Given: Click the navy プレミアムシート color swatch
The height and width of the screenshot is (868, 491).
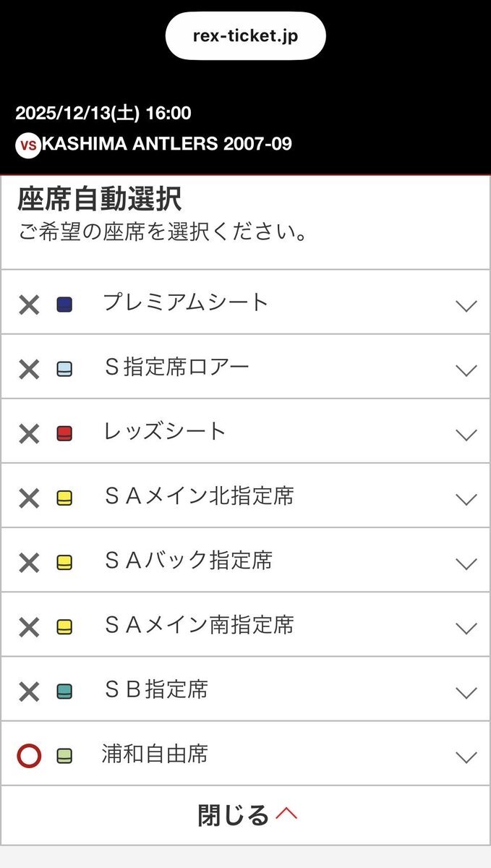Looking at the screenshot, I should (x=64, y=305).
